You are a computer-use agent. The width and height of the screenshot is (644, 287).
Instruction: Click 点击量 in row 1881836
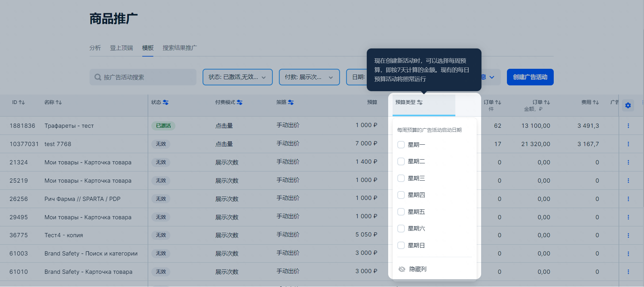(x=224, y=126)
